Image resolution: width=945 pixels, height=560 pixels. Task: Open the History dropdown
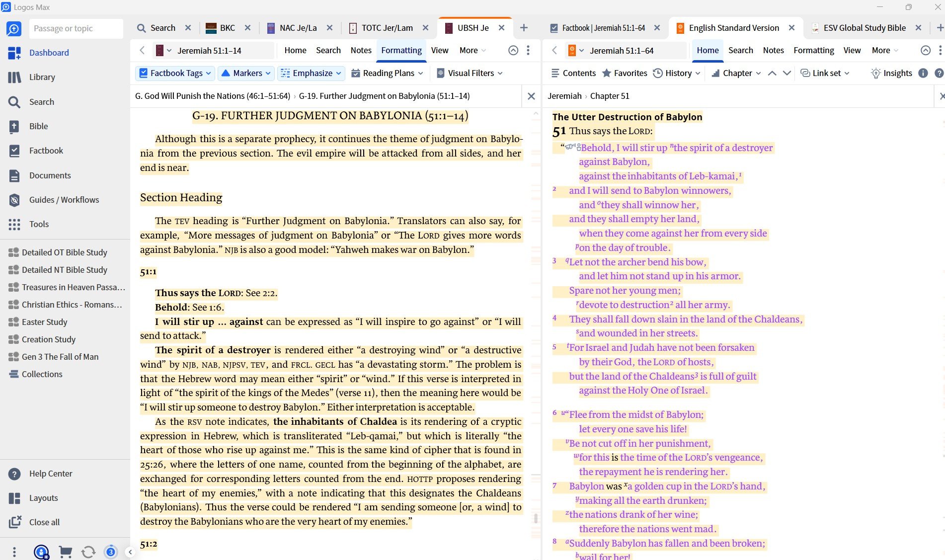[x=676, y=73]
